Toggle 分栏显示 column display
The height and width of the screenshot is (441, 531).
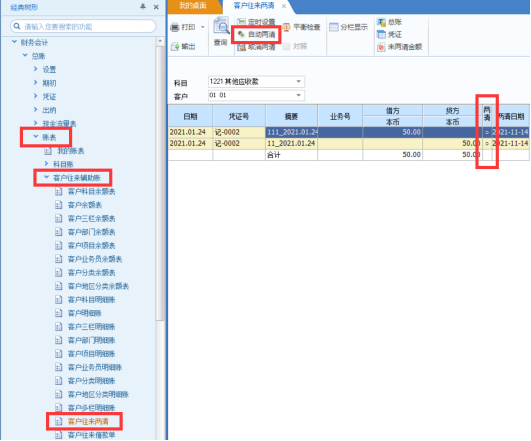[349, 27]
